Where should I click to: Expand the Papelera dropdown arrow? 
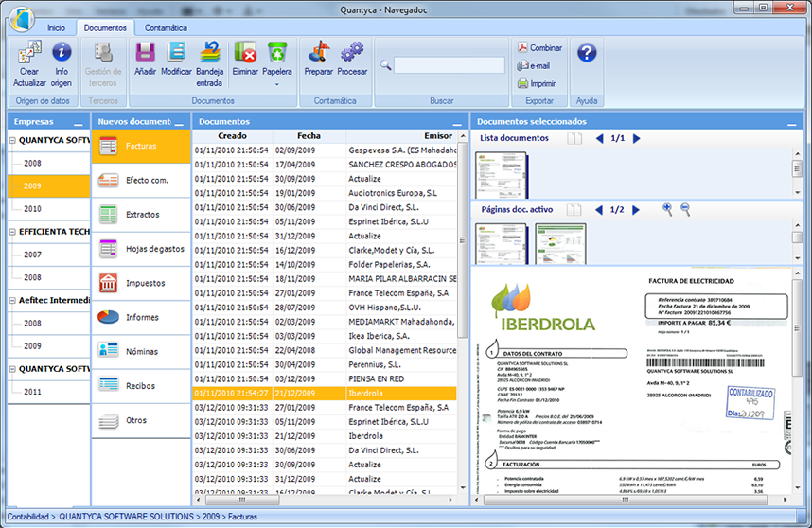(x=277, y=84)
